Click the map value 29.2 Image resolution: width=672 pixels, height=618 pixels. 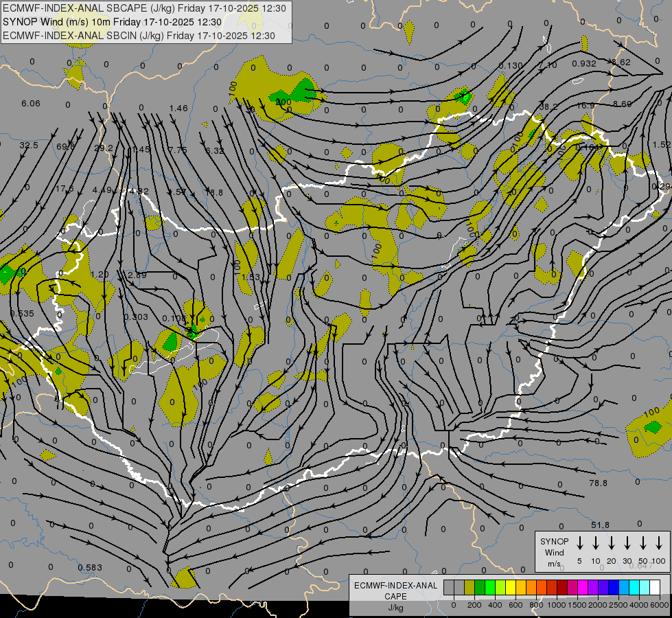[x=103, y=148]
